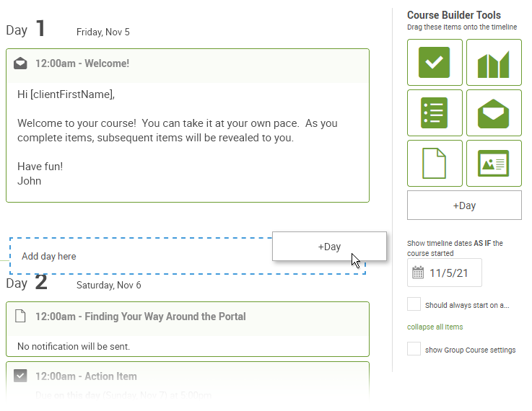
Task: Expand the 12:00am - Action Item header
Action: coord(188,376)
